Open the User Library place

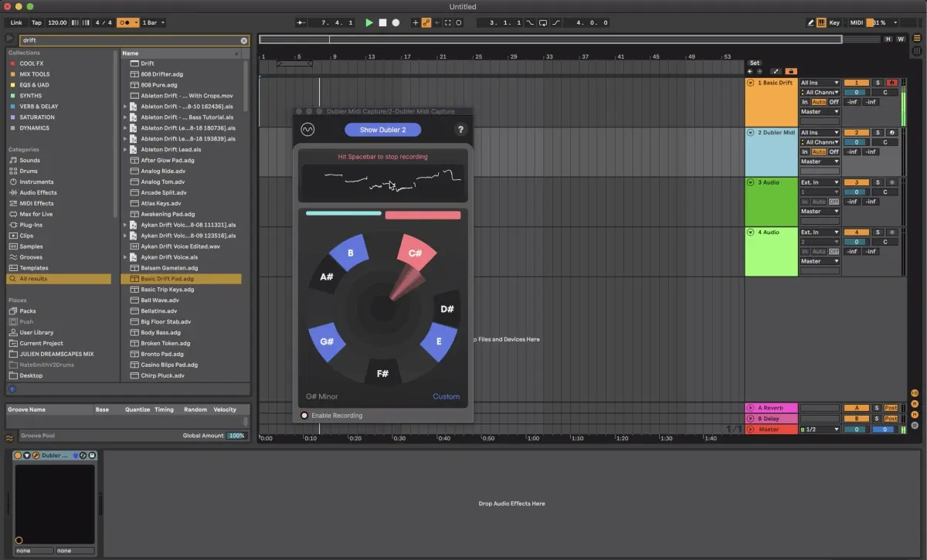point(36,332)
